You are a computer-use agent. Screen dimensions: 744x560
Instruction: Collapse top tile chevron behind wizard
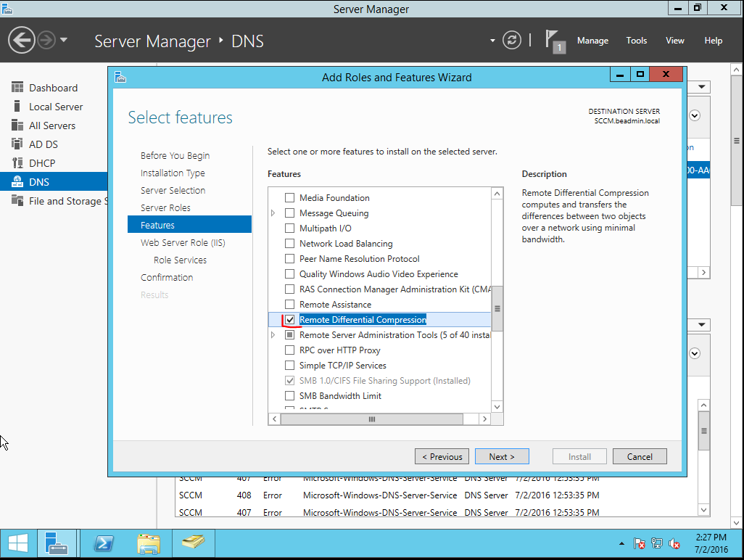(x=695, y=115)
